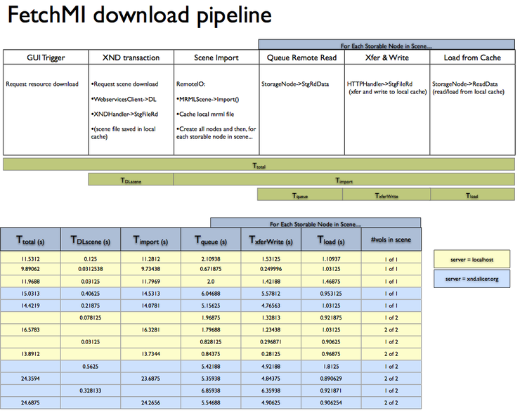Select the 24.6875 cell in last row
The image size is (527, 420).
pyautogui.click(x=30, y=403)
